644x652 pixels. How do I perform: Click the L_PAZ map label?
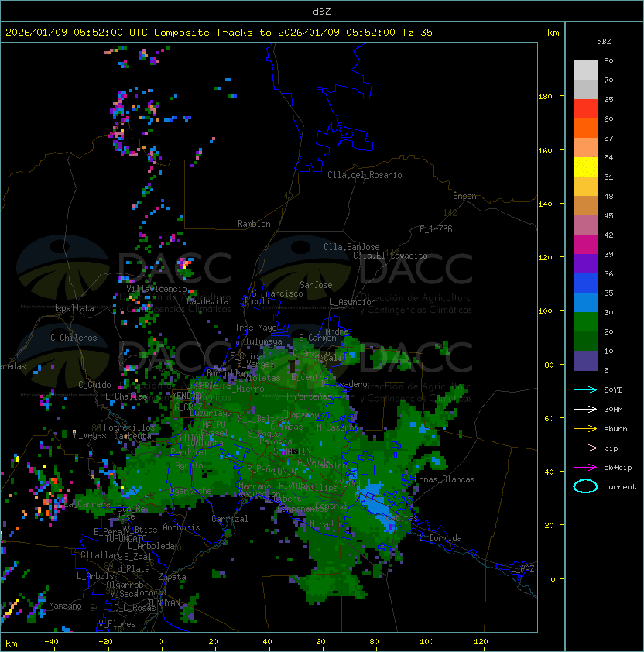522,569
